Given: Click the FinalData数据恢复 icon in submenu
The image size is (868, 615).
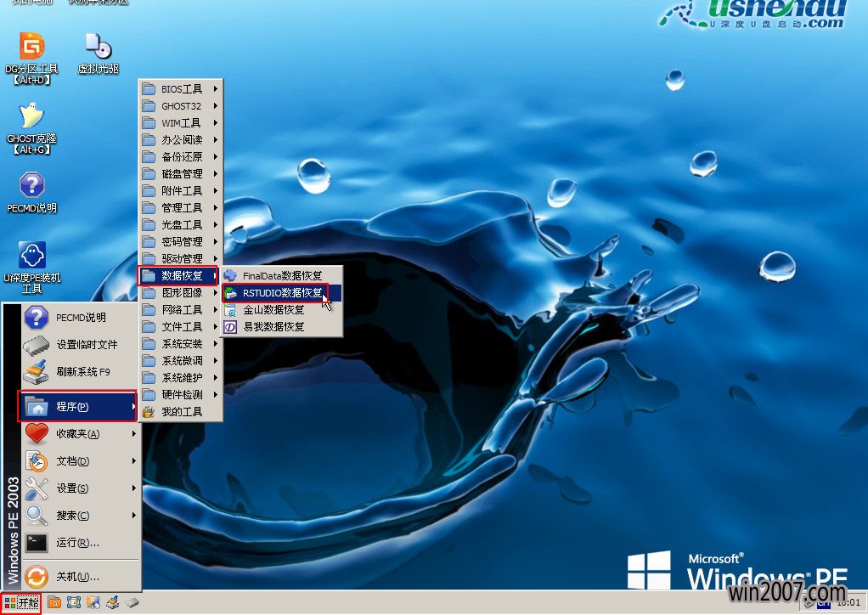Looking at the screenshot, I should click(x=230, y=276).
